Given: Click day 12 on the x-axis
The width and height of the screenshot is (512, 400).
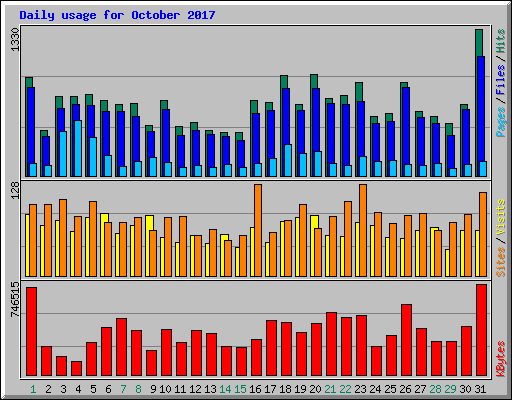Looking at the screenshot, I should (x=195, y=389).
